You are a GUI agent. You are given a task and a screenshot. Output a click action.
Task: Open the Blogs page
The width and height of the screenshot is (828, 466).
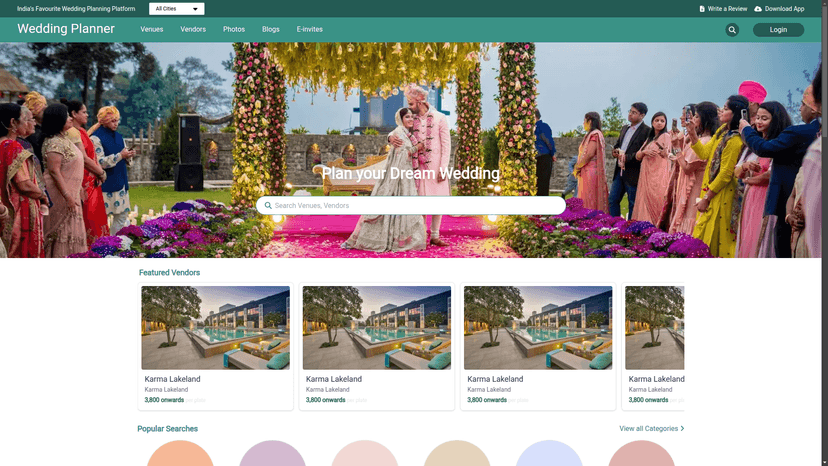271,30
